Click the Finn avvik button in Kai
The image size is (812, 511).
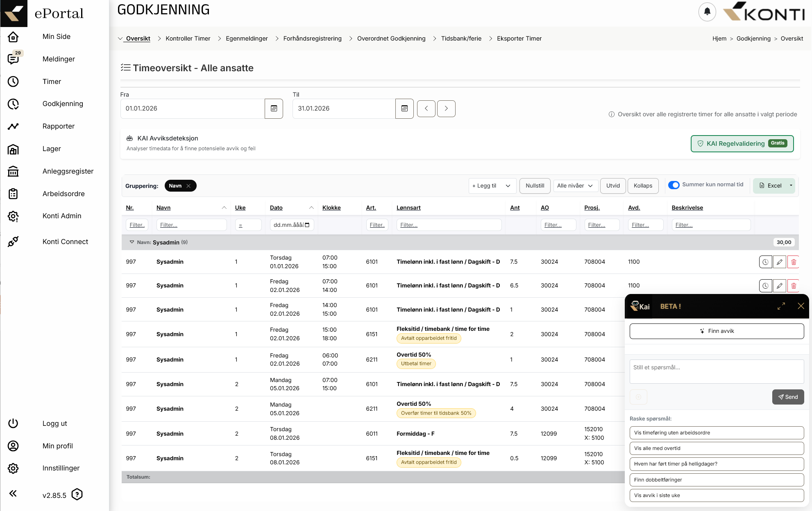(717, 331)
